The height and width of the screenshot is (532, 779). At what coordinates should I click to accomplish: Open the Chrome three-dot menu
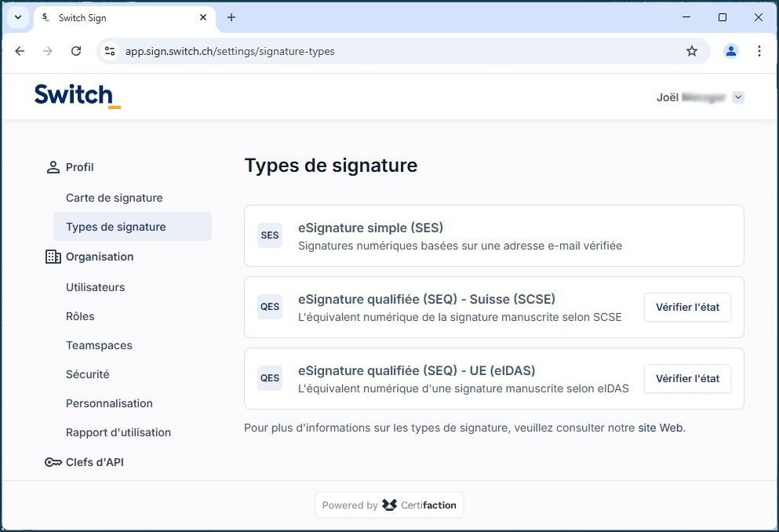(759, 50)
